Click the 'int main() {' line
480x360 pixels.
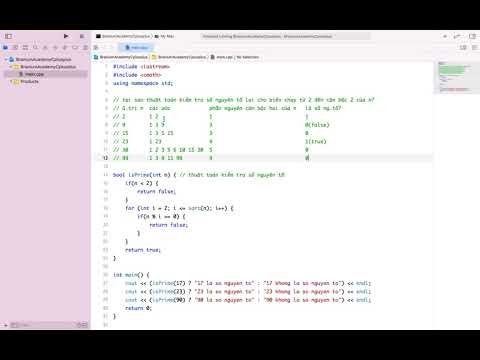131,275
